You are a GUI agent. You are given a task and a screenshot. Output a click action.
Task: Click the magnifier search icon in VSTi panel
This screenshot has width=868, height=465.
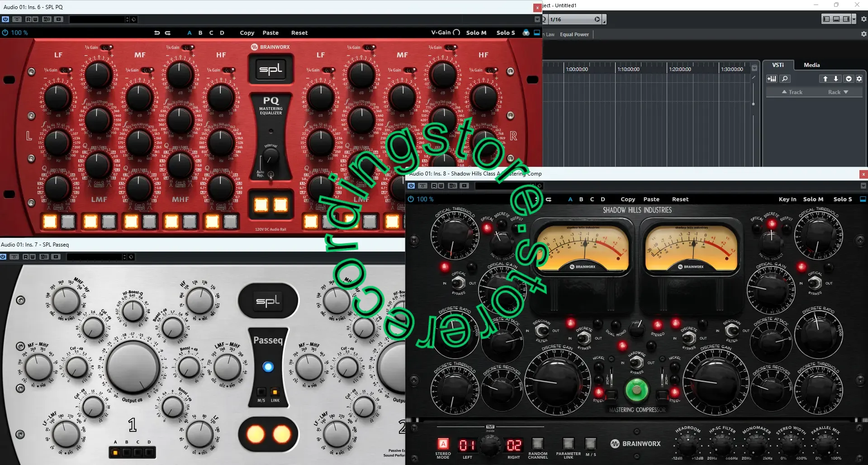[785, 79]
